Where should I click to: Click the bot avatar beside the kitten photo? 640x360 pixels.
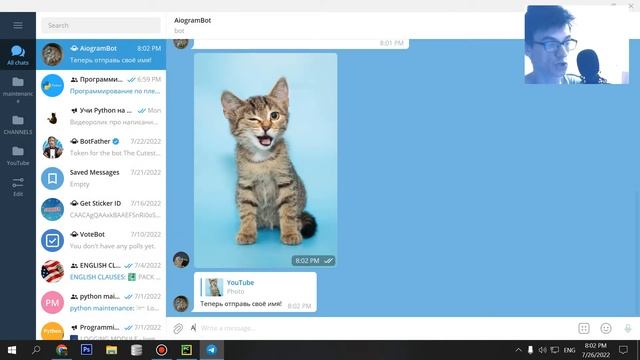coord(181,260)
